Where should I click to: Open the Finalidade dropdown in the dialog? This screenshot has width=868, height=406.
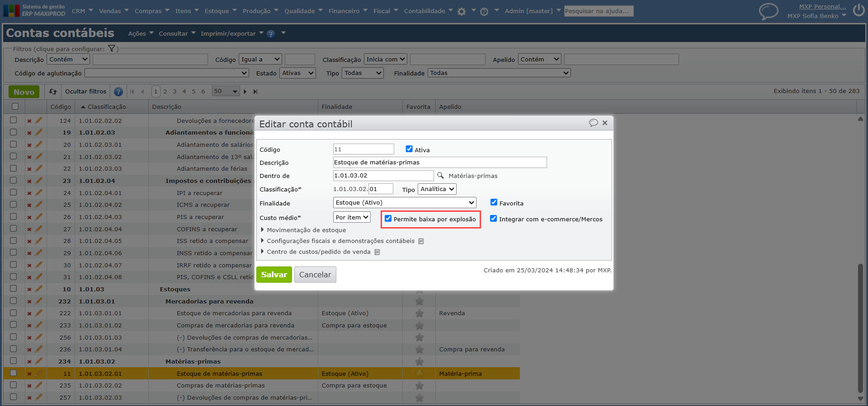pyautogui.click(x=405, y=203)
